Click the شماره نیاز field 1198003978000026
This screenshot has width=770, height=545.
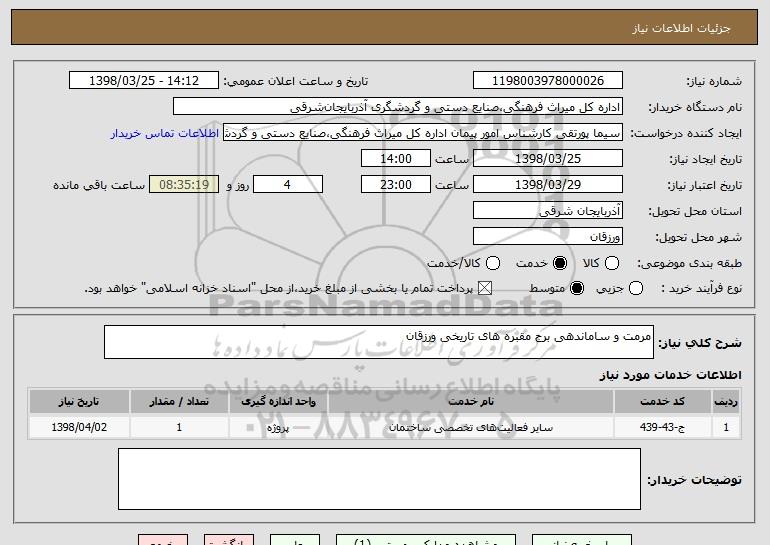(548, 81)
